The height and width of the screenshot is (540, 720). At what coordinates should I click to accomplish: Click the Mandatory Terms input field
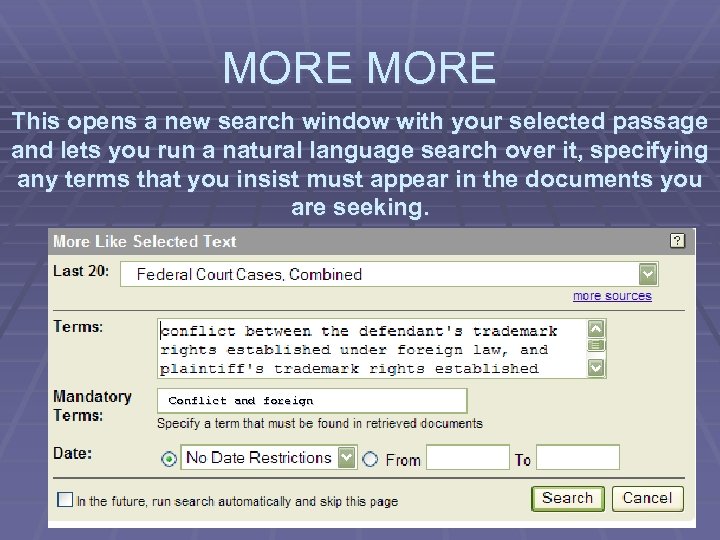tap(312, 401)
